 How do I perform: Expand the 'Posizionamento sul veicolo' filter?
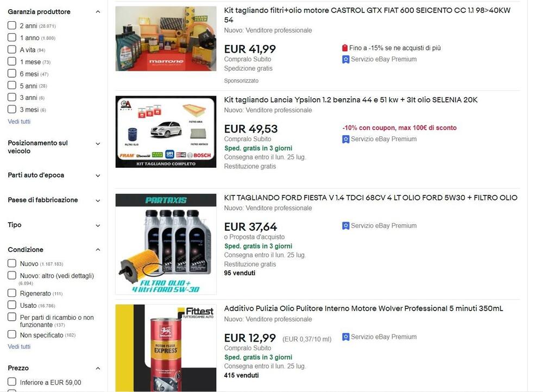tap(98, 144)
